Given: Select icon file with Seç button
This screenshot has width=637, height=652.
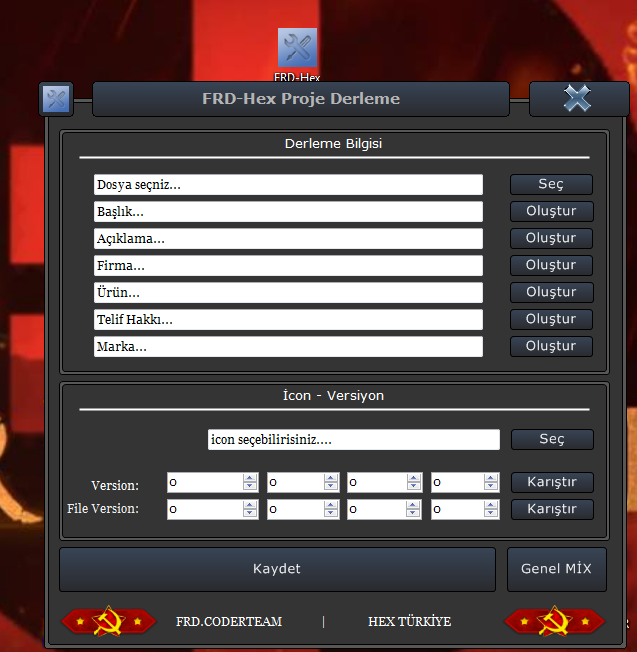Looking at the screenshot, I should click(x=551, y=440).
